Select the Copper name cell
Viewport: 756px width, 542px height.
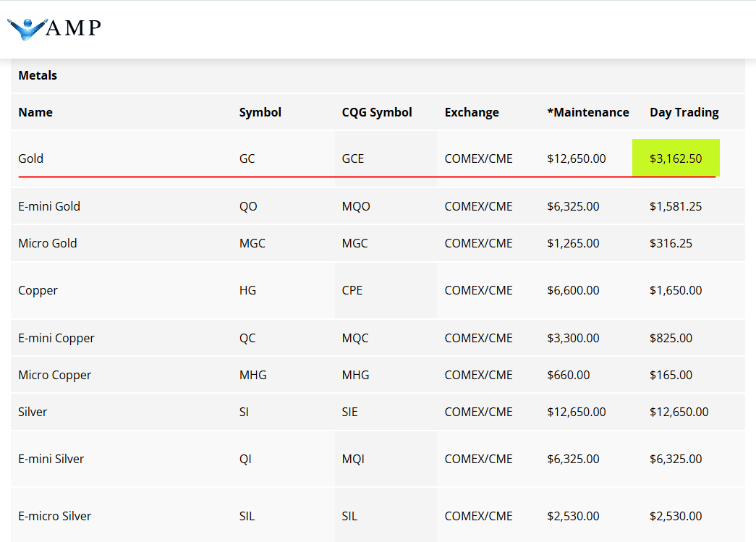[x=38, y=291]
